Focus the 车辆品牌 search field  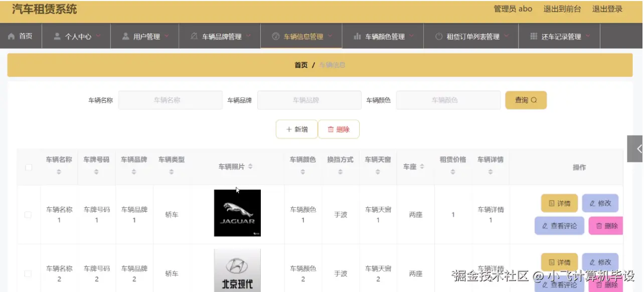309,100
